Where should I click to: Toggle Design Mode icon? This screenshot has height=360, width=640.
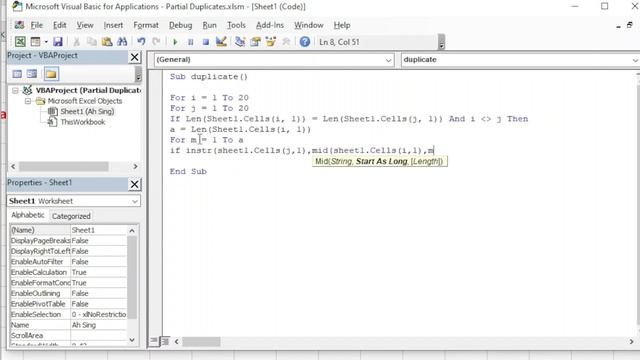coord(221,42)
